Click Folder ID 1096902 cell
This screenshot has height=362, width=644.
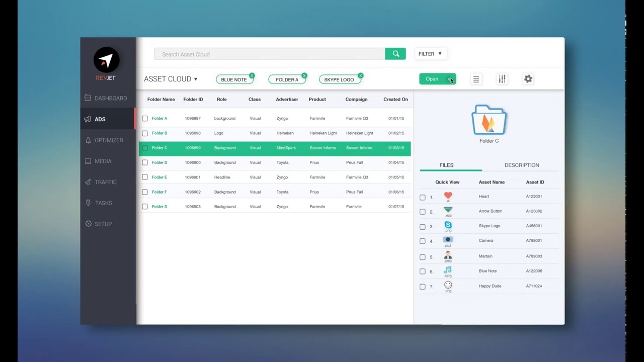tap(193, 192)
